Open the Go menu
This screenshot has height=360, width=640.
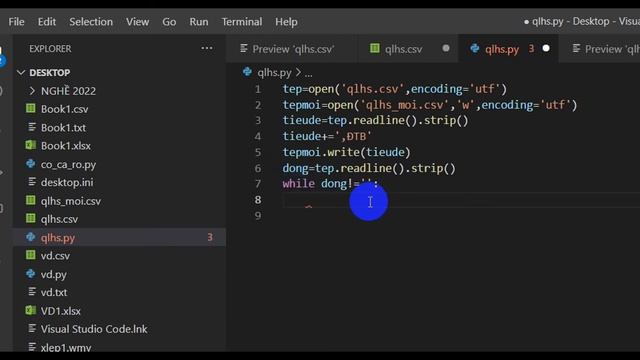[169, 22]
